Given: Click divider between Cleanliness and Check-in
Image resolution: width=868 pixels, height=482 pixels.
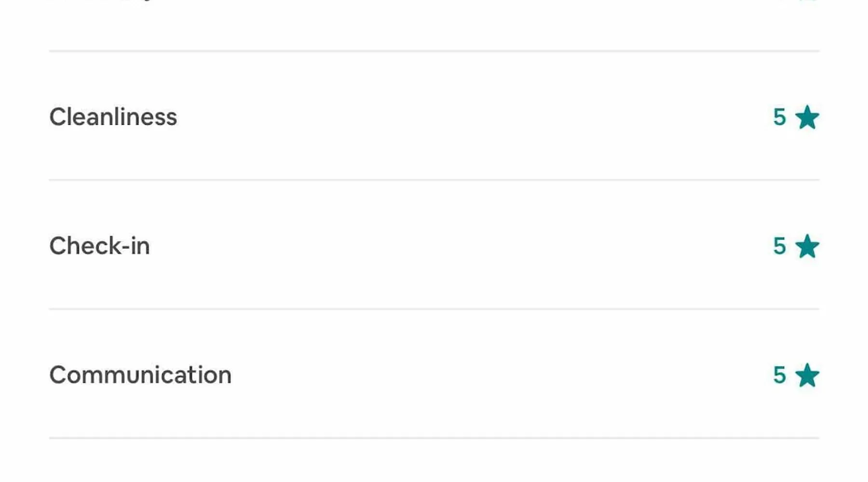Looking at the screenshot, I should [x=434, y=180].
